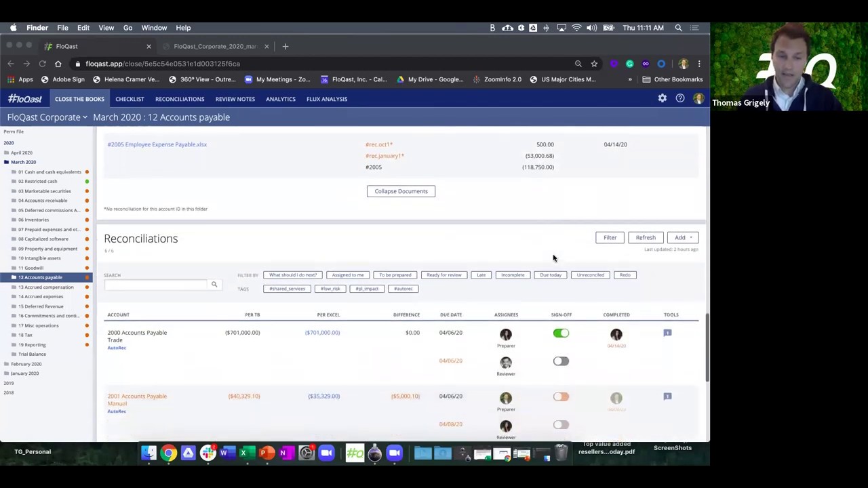Click the FloQast logo
Screen dimensions: 868x488
tap(24, 99)
